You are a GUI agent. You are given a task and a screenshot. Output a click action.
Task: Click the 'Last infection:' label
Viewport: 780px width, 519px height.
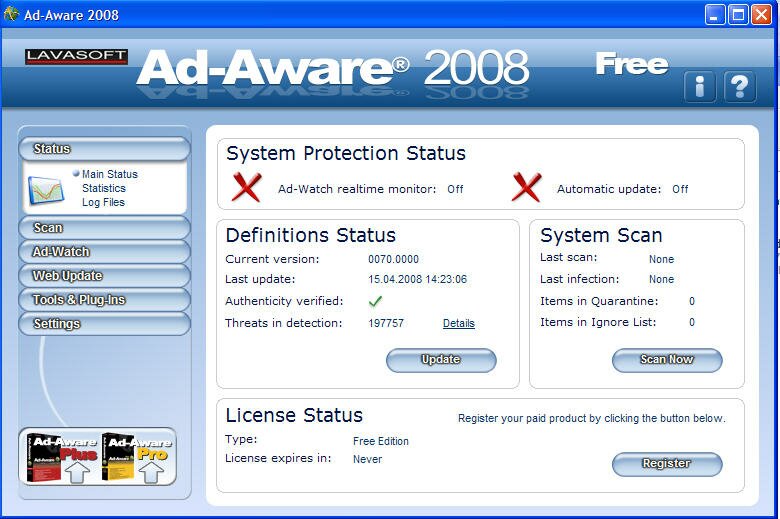coord(580,279)
